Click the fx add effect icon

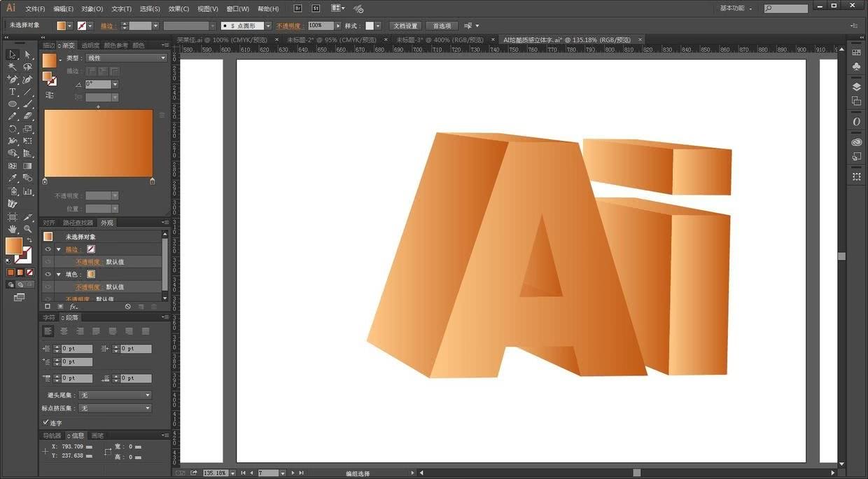(73, 307)
